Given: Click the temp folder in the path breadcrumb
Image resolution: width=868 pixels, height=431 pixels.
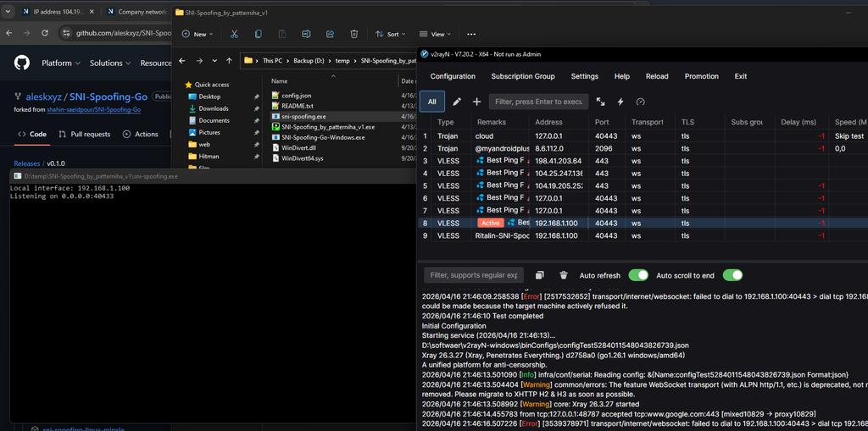Looking at the screenshot, I should pyautogui.click(x=342, y=60).
